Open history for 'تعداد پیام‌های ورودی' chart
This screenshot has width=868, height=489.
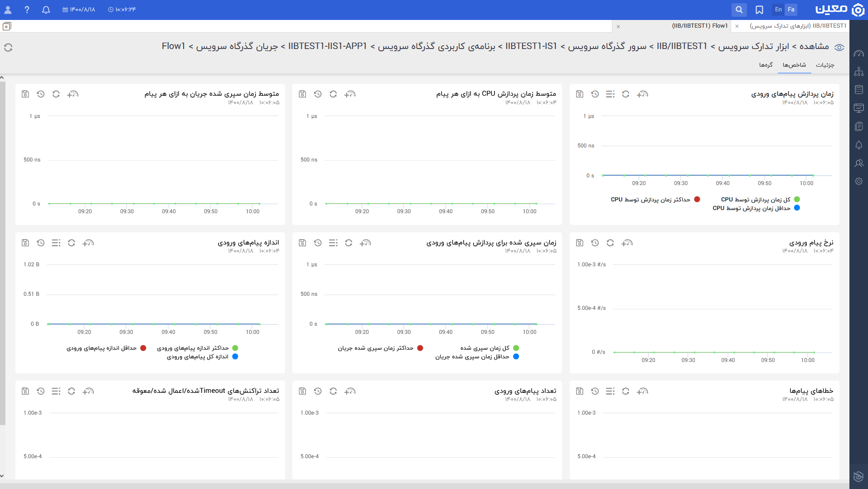pyautogui.click(x=318, y=391)
